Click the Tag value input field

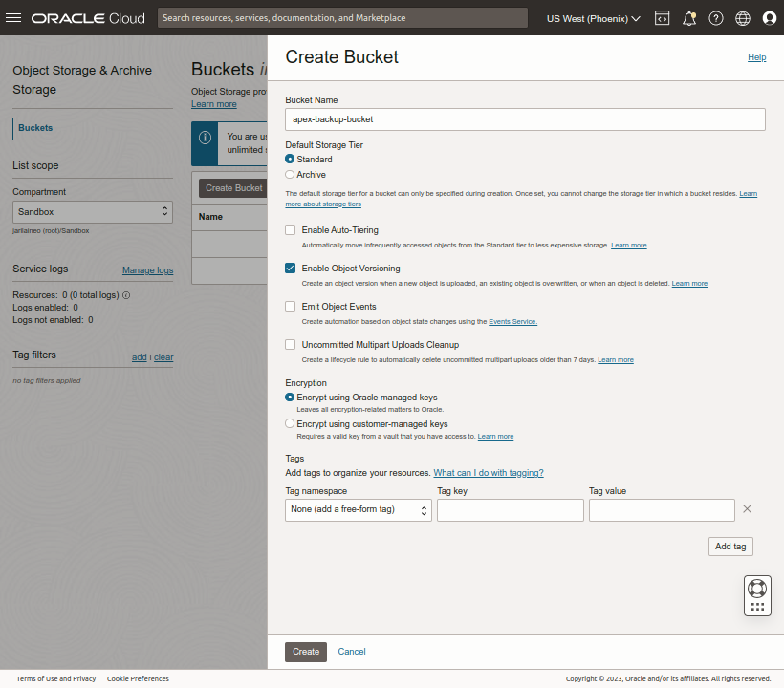[x=662, y=510]
